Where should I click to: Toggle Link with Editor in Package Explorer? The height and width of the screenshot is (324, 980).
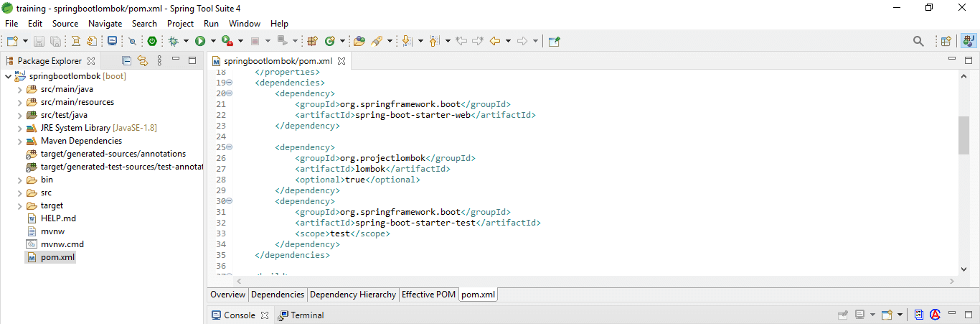coord(142,61)
